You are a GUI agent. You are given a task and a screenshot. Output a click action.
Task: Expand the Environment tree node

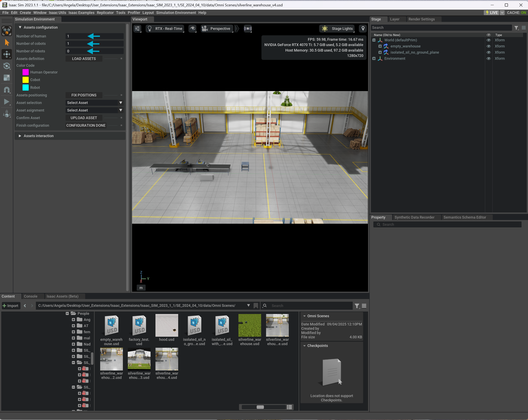374,59
